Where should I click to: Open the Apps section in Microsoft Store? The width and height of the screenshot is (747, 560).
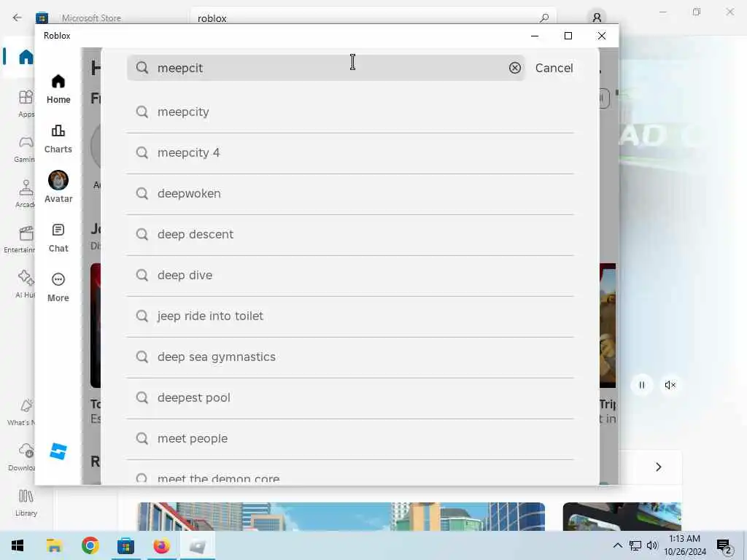coord(26,104)
